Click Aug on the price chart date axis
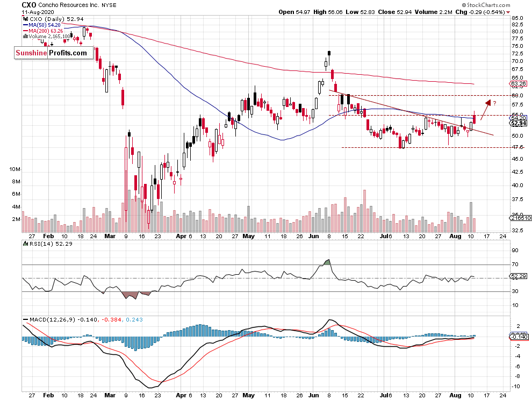This screenshot has height=400, width=532. click(455, 236)
